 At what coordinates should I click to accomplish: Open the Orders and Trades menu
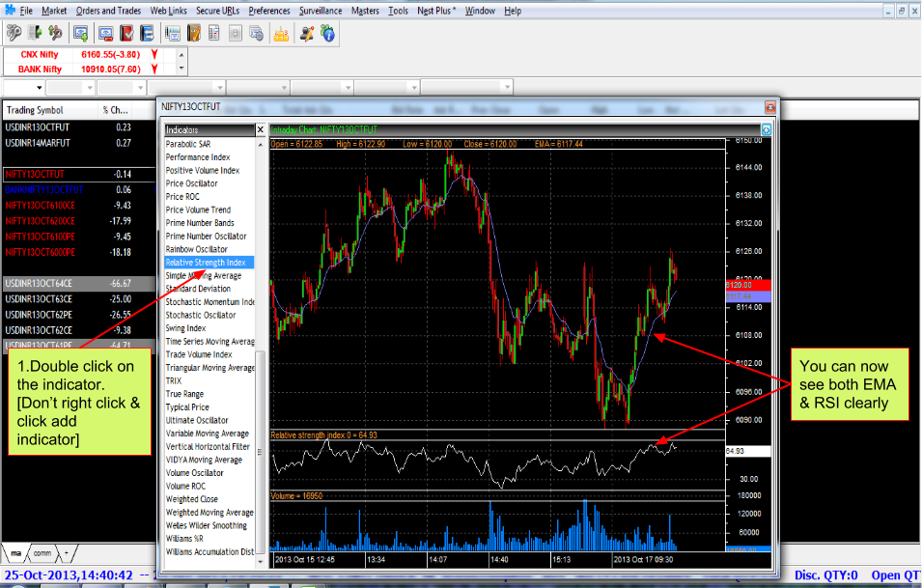pyautogui.click(x=108, y=11)
